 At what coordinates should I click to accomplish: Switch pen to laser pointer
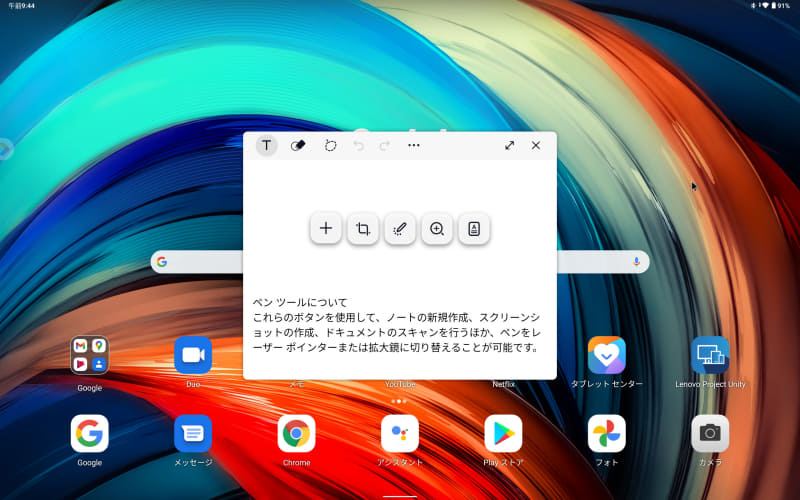click(400, 228)
